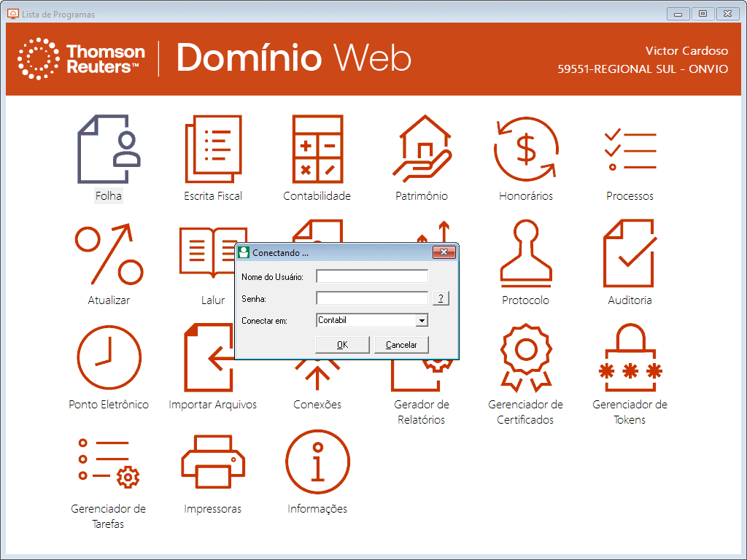The width and height of the screenshot is (747, 560).
Task: Launch the Honorários dollar icon
Action: click(x=526, y=149)
